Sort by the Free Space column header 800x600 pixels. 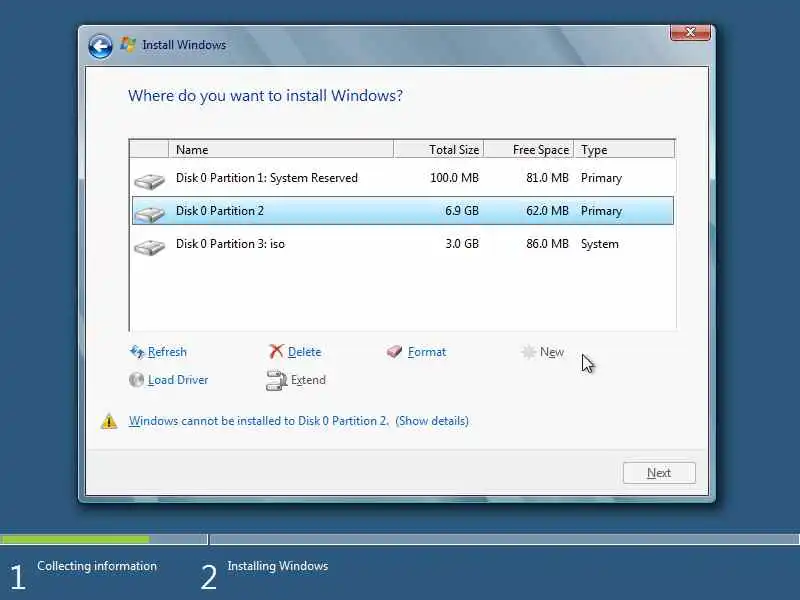pyautogui.click(x=529, y=149)
